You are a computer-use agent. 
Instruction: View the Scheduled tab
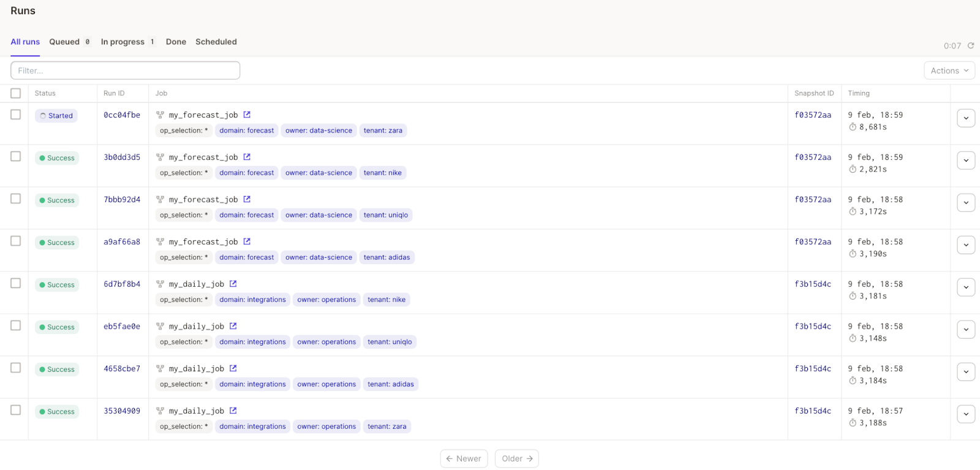[x=216, y=42]
